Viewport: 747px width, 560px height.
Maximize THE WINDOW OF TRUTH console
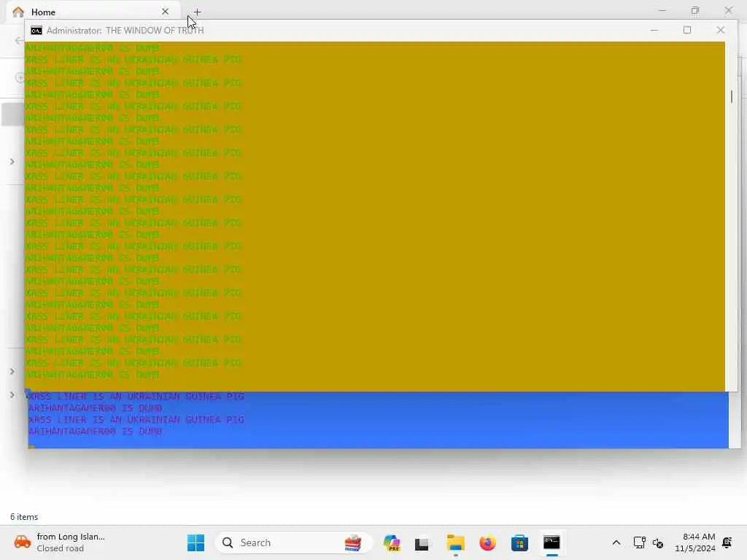pos(687,30)
